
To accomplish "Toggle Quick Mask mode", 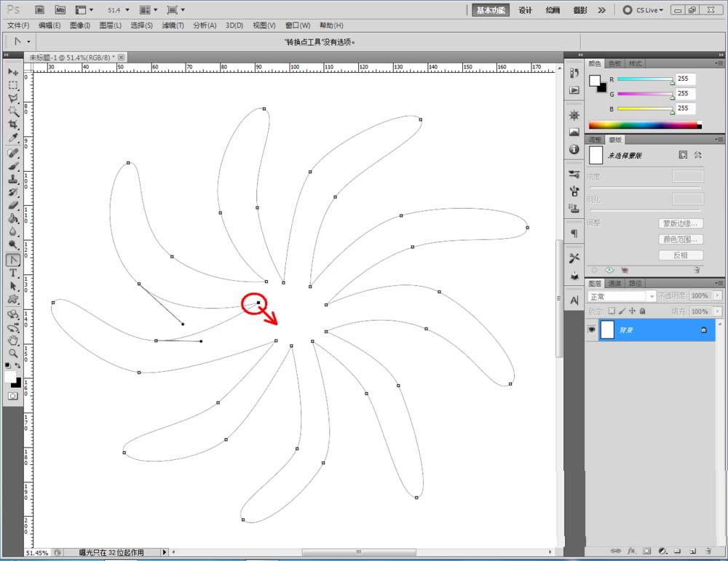I will tap(13, 396).
